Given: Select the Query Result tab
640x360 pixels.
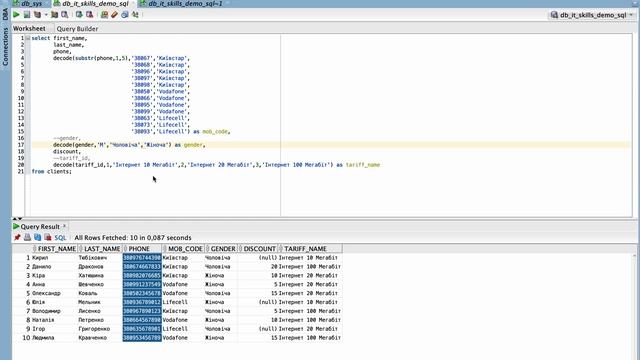Looking at the screenshot, I should coord(40,227).
